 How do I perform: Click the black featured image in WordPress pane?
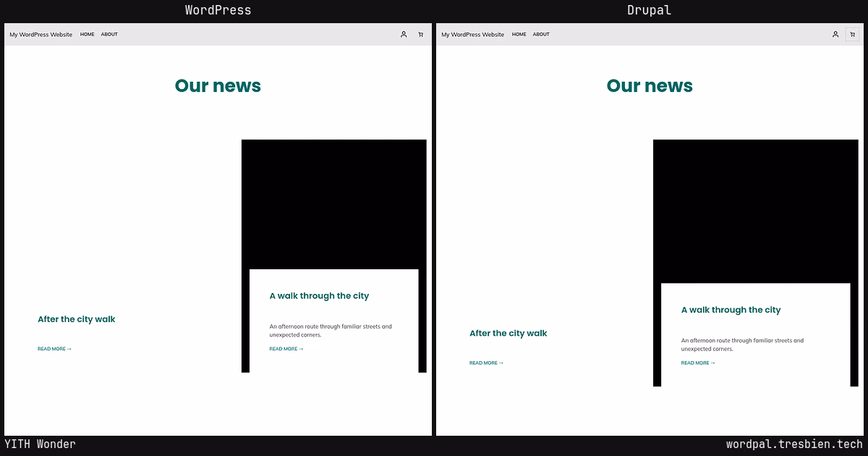[334, 203]
